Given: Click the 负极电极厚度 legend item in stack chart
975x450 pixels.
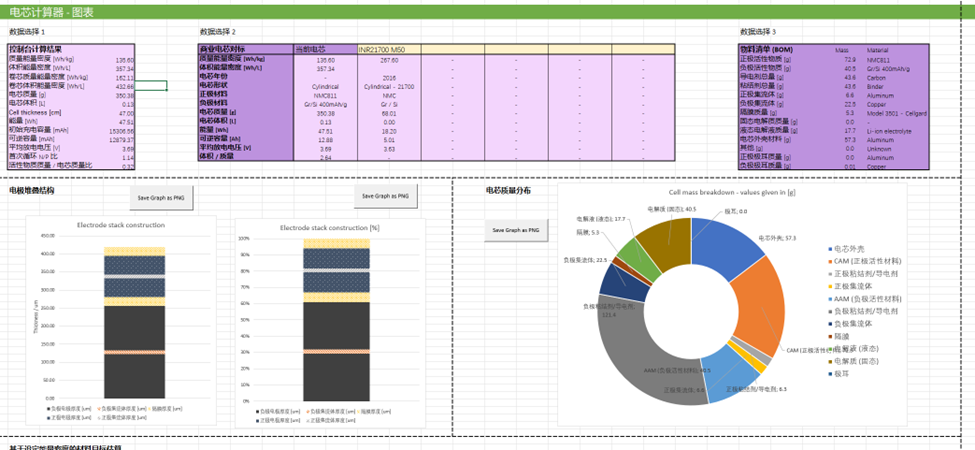Looking at the screenshot, I should (x=71, y=409).
